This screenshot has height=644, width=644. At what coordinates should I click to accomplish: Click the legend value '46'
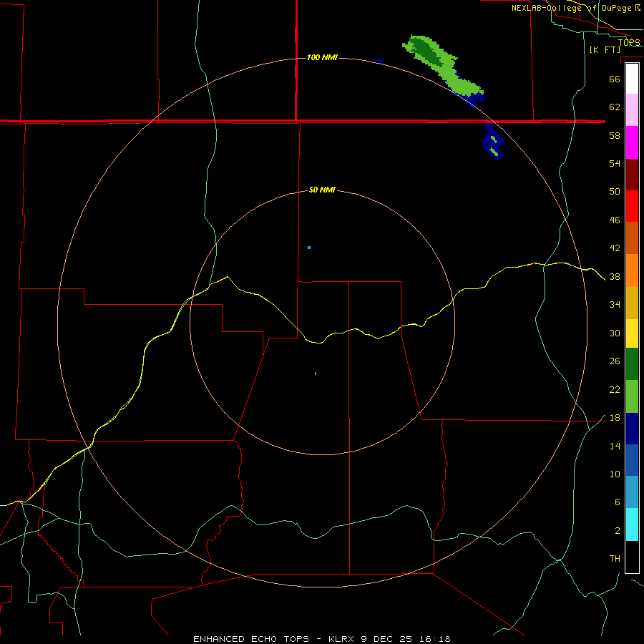click(615, 220)
